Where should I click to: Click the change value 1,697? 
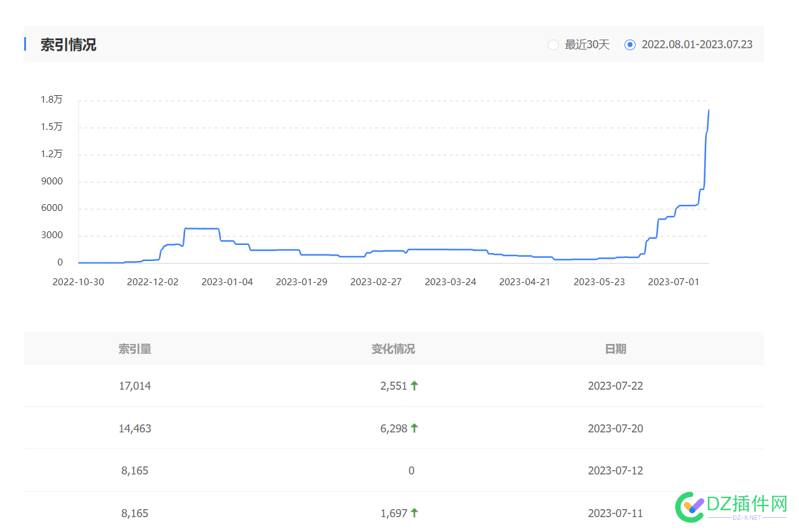coord(394,513)
